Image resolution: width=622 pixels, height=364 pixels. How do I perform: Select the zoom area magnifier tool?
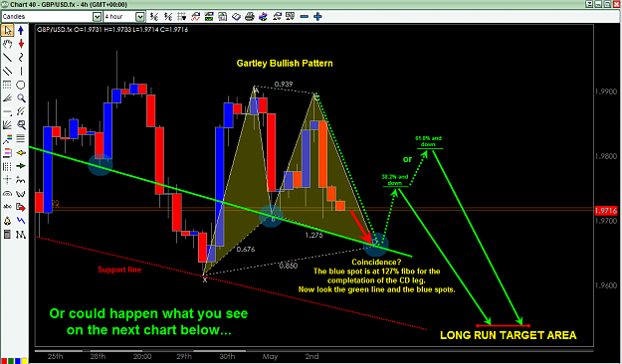coord(21,125)
